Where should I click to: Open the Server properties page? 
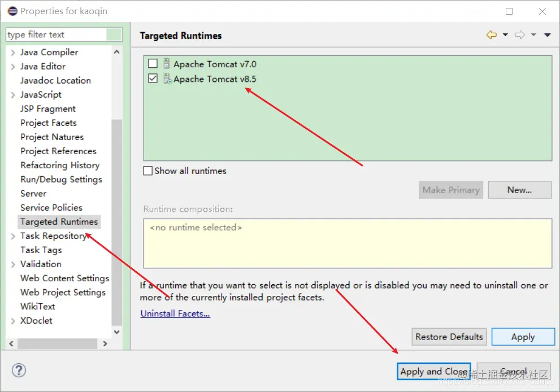pyautogui.click(x=33, y=194)
